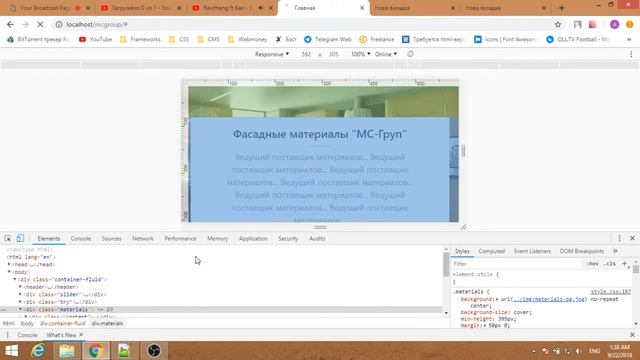Rotate the device viewport
The height and width of the screenshot is (360, 640).
pyautogui.click(x=410, y=54)
